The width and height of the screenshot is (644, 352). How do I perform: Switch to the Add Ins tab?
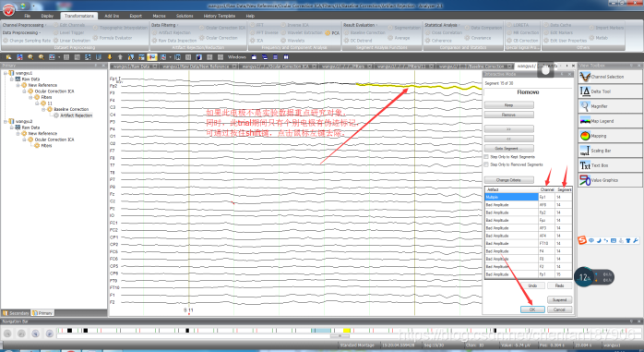coord(112,16)
